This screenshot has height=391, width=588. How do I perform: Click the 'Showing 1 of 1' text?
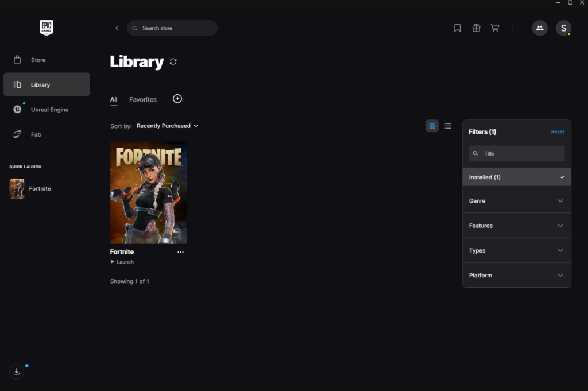[x=129, y=281]
